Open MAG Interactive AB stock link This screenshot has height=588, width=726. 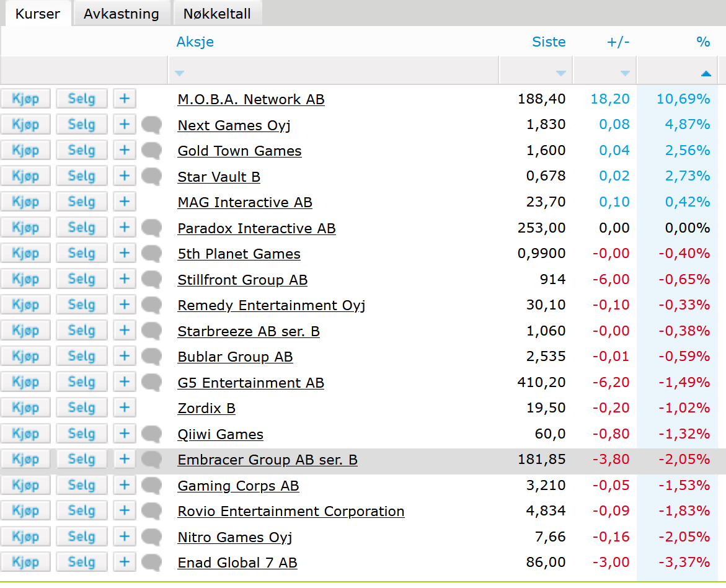(x=245, y=202)
